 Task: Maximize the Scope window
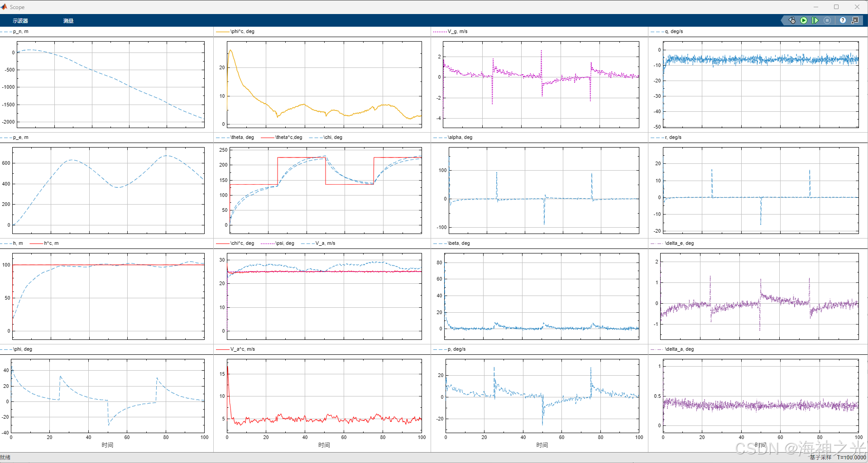pos(836,7)
